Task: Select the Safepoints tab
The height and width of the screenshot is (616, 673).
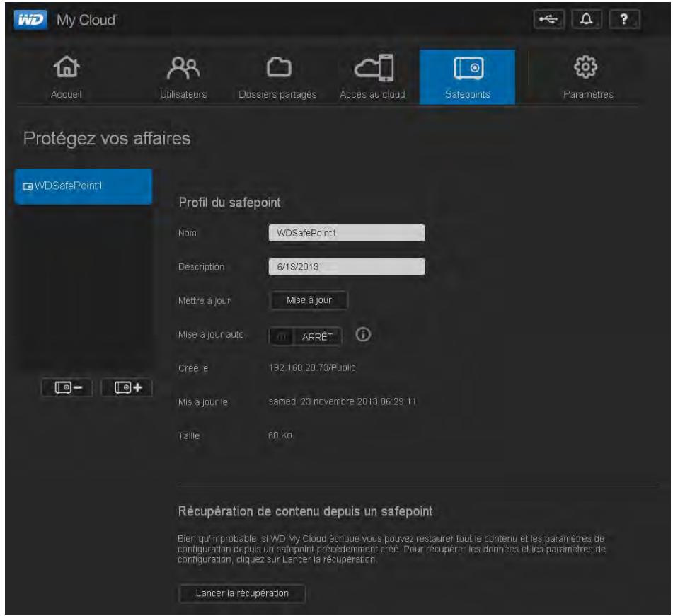Action: [467, 77]
